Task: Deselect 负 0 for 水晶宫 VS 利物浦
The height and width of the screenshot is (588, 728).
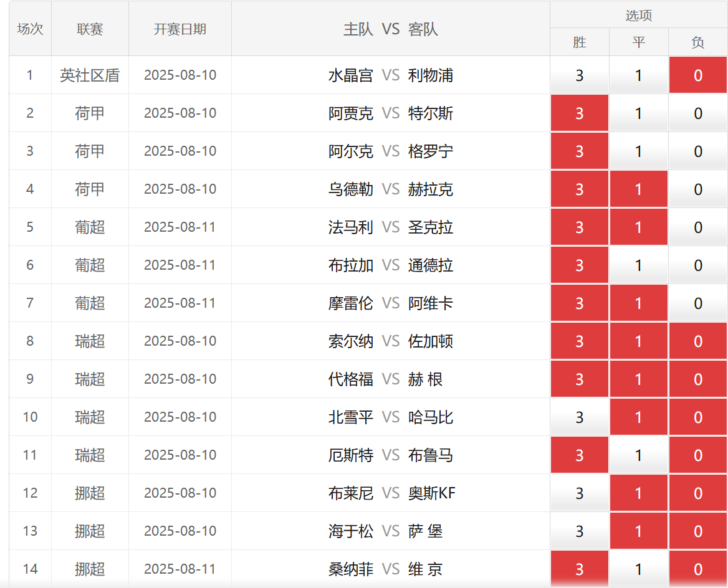Action: (698, 75)
